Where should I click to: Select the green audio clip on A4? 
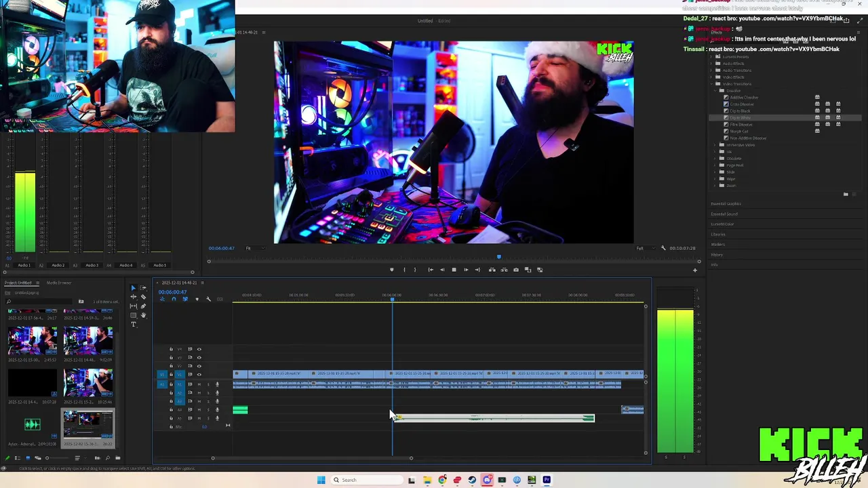240,409
